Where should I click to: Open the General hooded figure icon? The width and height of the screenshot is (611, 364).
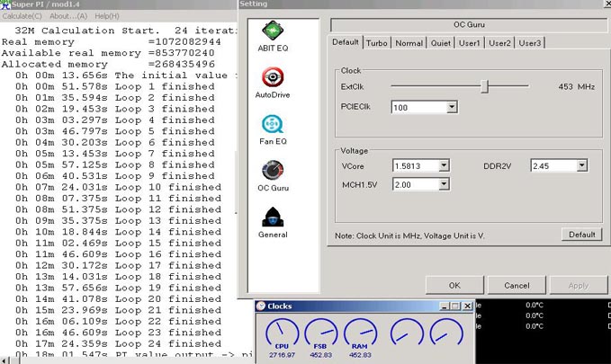[273, 218]
